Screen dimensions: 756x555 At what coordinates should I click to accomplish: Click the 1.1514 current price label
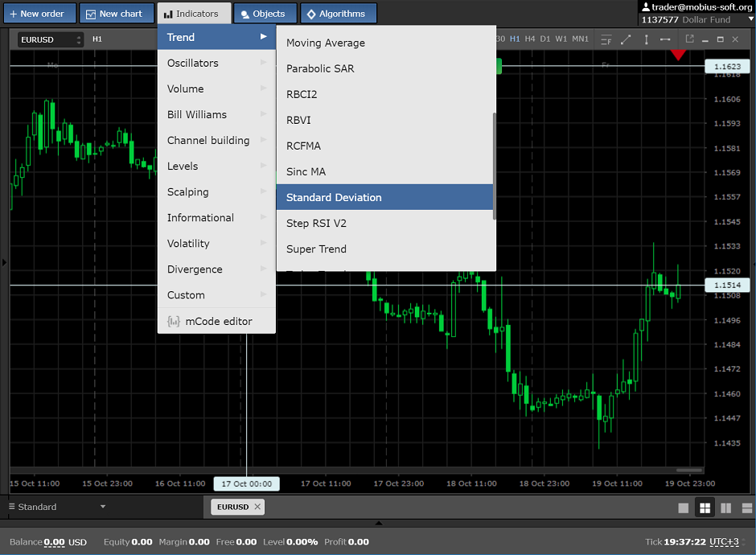coord(727,285)
